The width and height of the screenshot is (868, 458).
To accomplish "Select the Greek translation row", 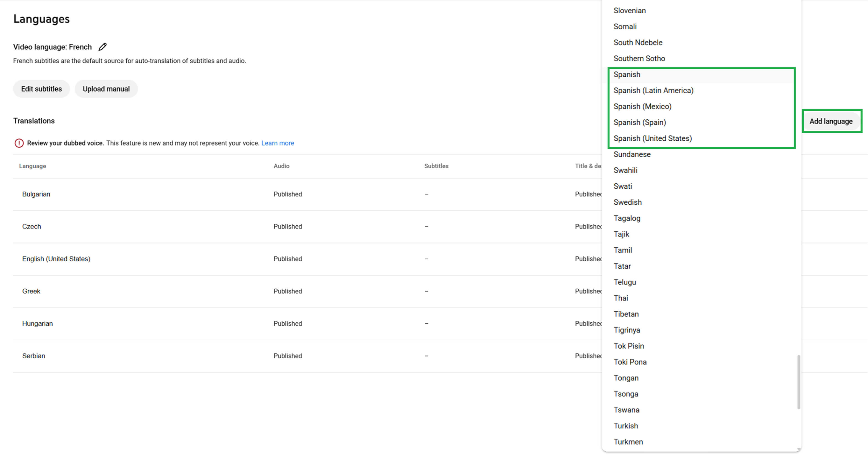I will pos(307,291).
